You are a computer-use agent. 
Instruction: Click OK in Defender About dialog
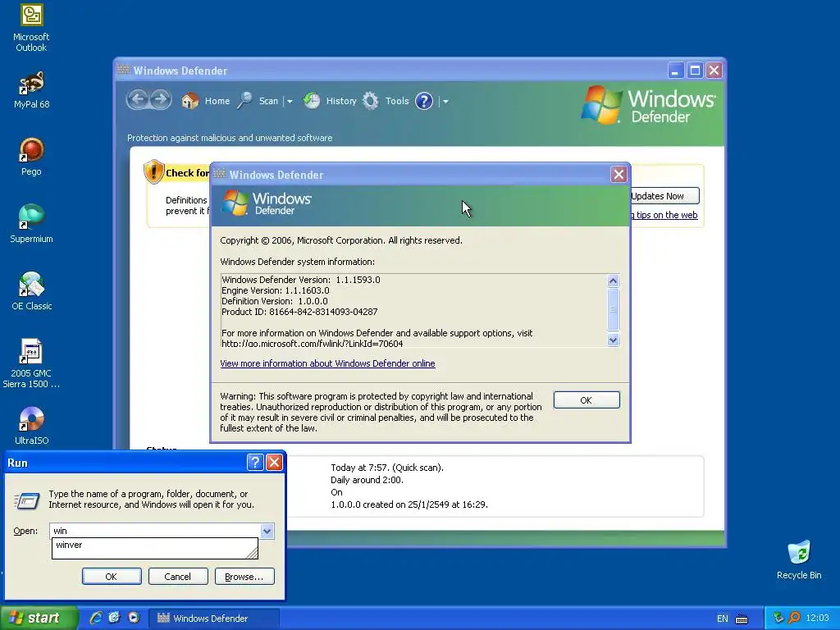point(586,400)
